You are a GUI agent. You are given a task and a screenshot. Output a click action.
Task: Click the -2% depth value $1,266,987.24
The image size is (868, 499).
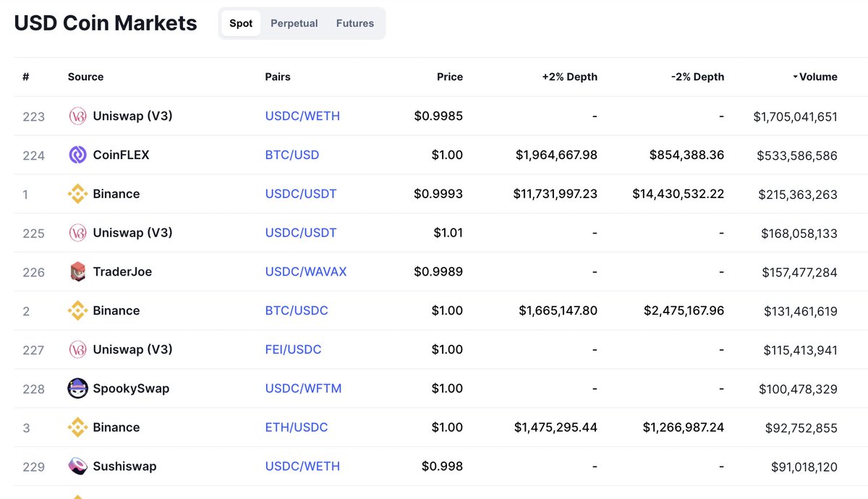684,427
